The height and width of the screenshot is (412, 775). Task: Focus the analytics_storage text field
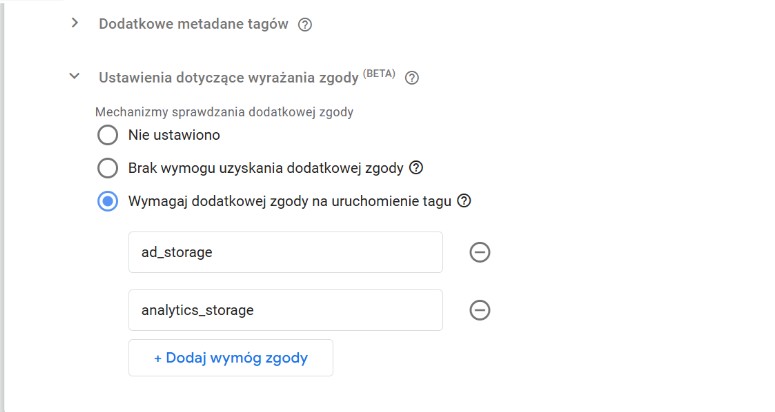[x=285, y=310]
